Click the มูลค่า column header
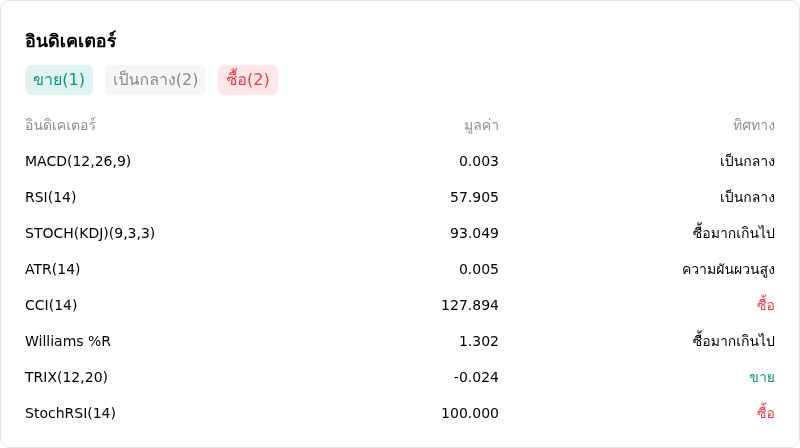The image size is (800, 448). [x=481, y=126]
